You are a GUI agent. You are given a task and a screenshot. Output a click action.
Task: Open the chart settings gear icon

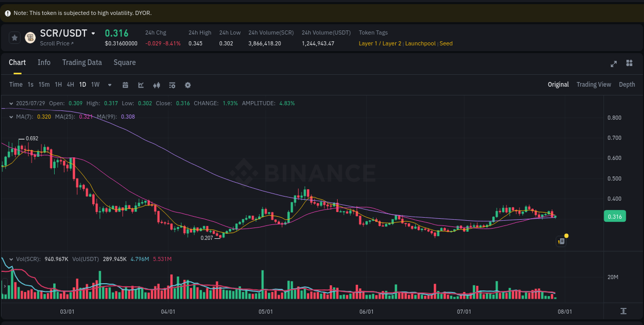[188, 85]
